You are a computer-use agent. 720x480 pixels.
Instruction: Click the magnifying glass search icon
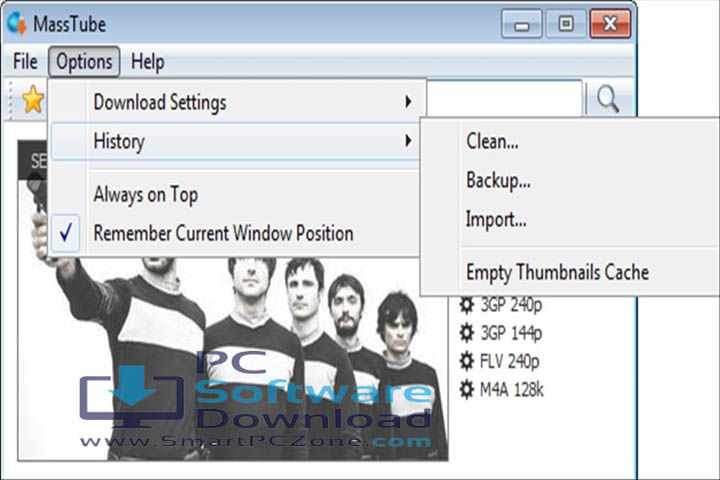click(x=608, y=99)
